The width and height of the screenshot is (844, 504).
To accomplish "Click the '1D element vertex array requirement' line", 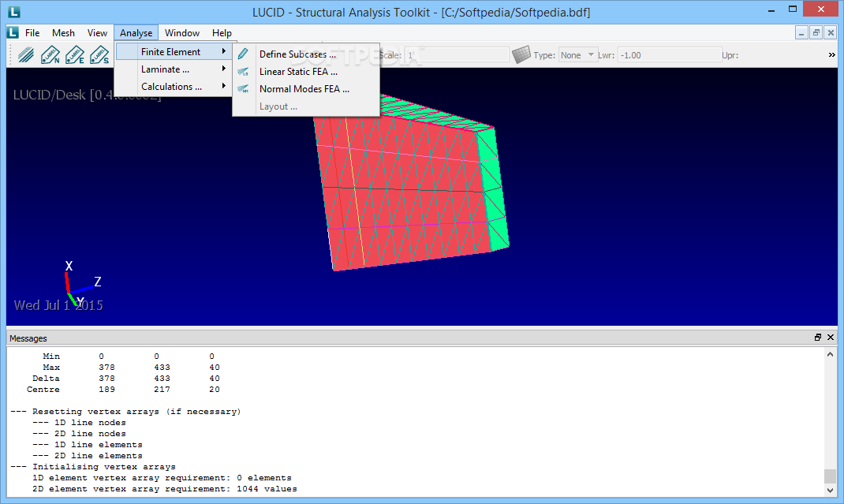I will point(162,478).
